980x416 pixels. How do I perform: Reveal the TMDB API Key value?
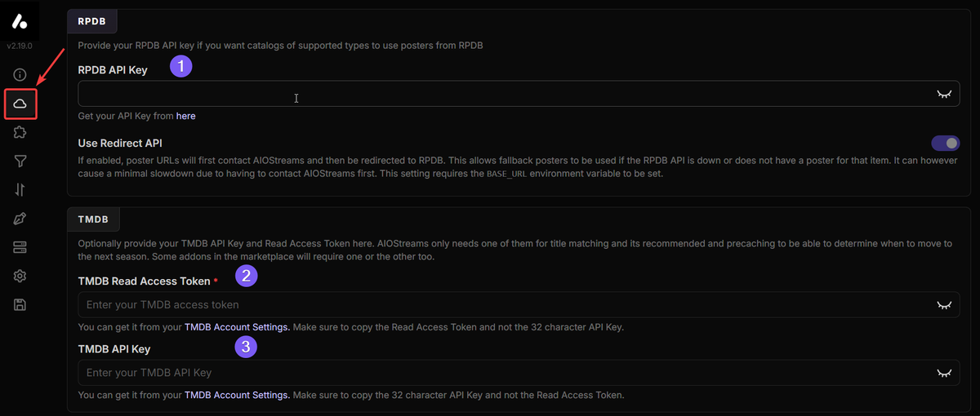(944, 373)
